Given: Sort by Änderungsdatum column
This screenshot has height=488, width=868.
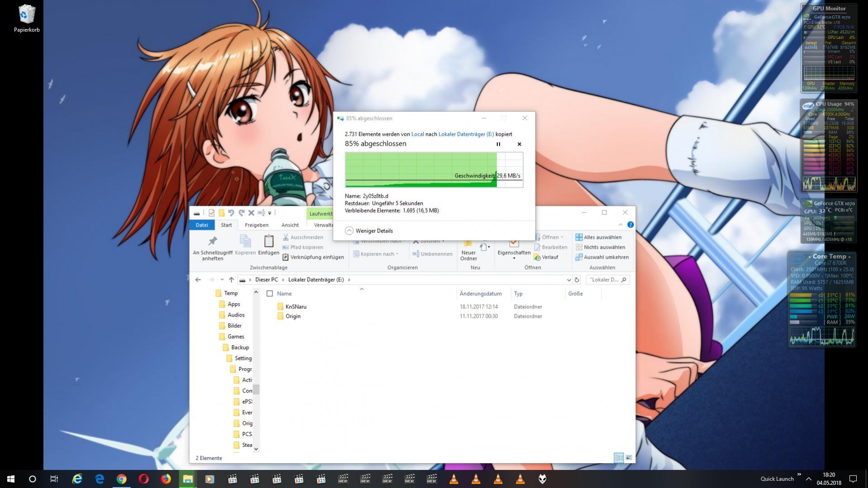Looking at the screenshot, I should [x=481, y=294].
